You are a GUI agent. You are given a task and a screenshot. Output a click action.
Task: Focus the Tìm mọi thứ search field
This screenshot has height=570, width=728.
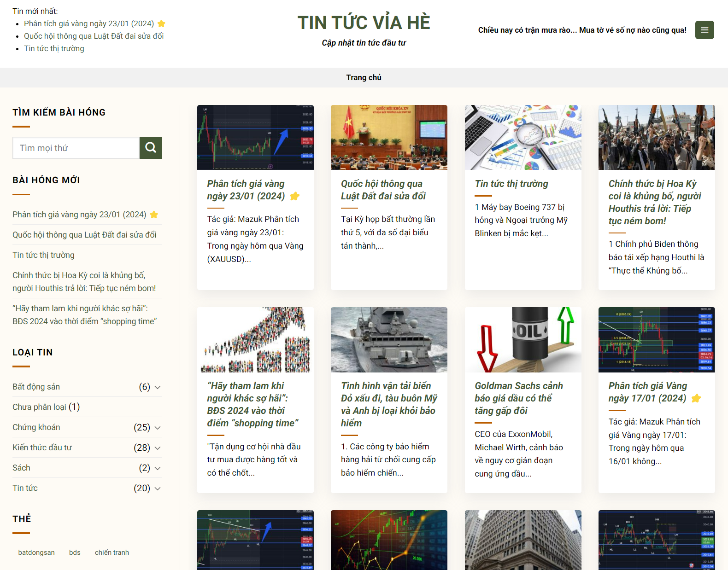(x=76, y=148)
